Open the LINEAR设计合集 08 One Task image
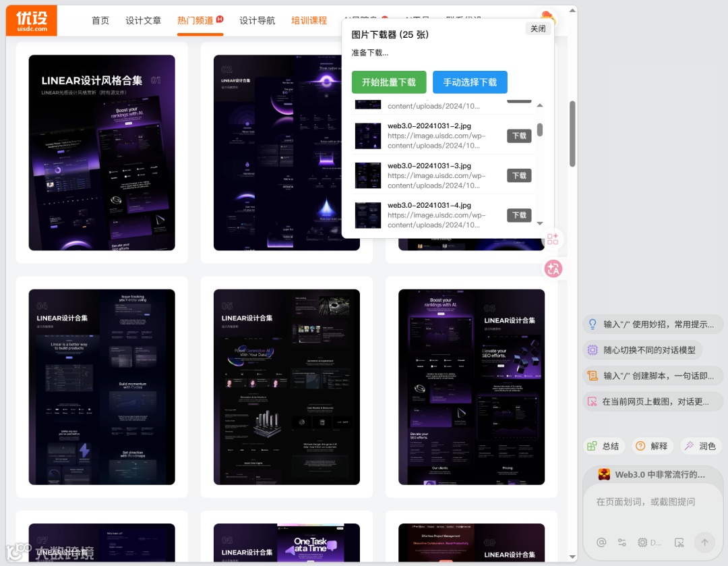728x566 pixels. click(x=286, y=543)
